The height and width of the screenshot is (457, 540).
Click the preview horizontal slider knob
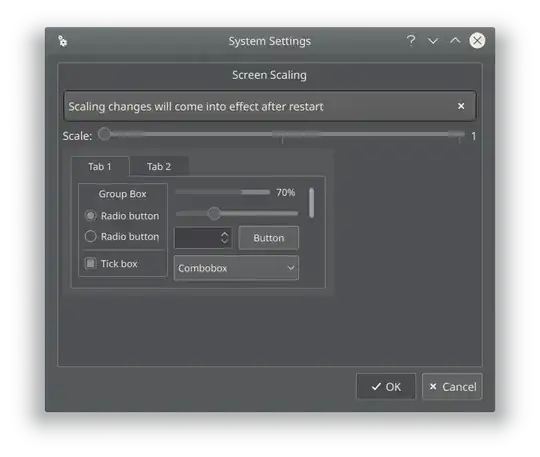click(x=214, y=214)
